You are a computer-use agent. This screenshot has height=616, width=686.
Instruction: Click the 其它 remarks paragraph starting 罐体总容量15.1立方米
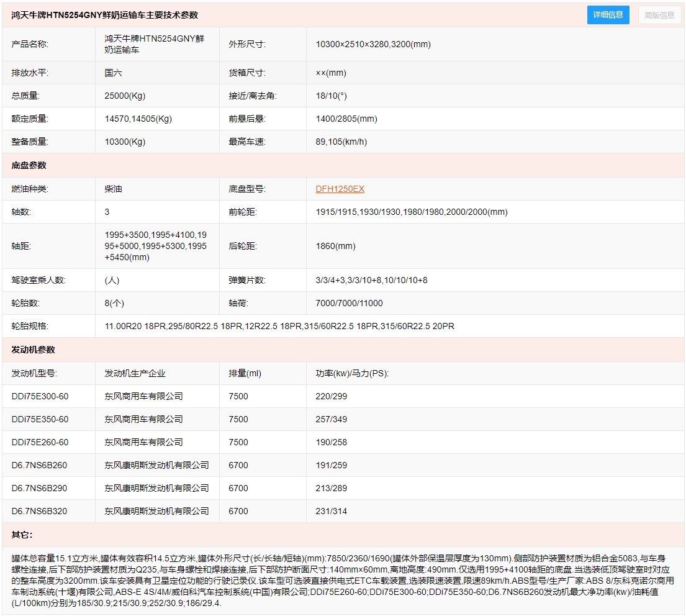pyautogui.click(x=343, y=581)
